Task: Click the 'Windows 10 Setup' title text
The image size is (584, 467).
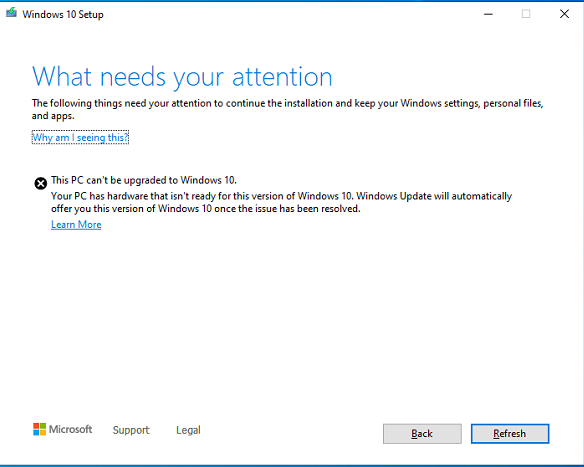Action: 63,15
